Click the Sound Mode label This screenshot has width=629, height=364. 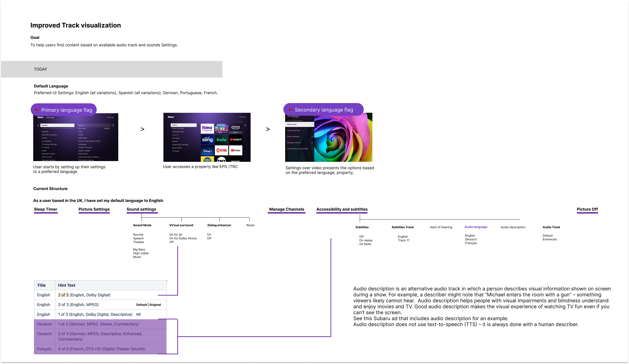[x=142, y=225]
